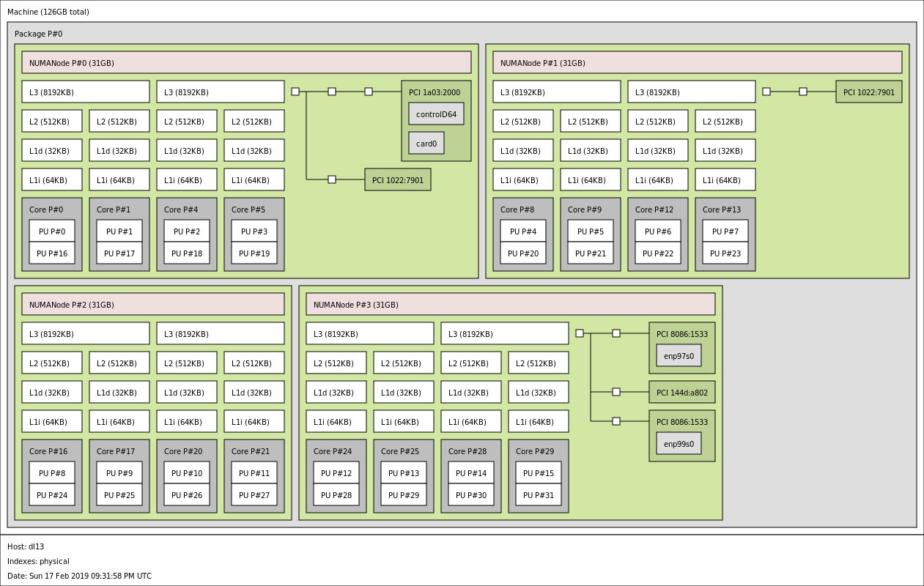Select the PU P#10 box
Viewport: 924px width, 586px height.
pyautogui.click(x=187, y=472)
